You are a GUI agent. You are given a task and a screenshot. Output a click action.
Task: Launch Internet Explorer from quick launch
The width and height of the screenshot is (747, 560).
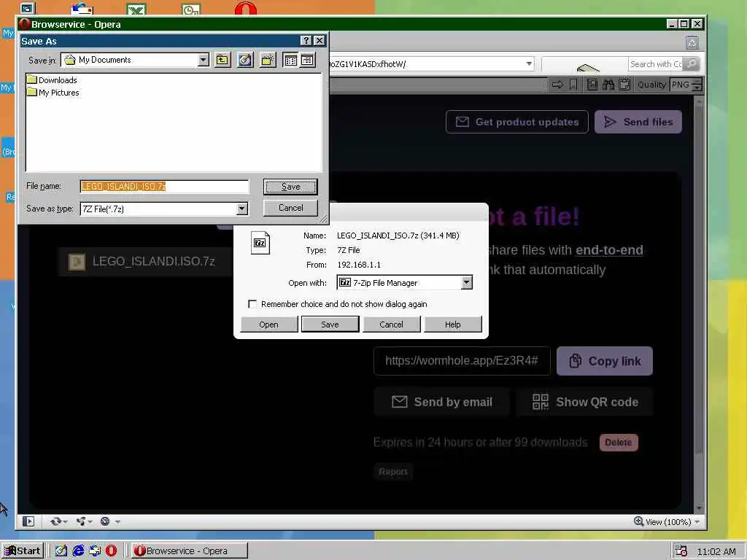(x=77, y=551)
